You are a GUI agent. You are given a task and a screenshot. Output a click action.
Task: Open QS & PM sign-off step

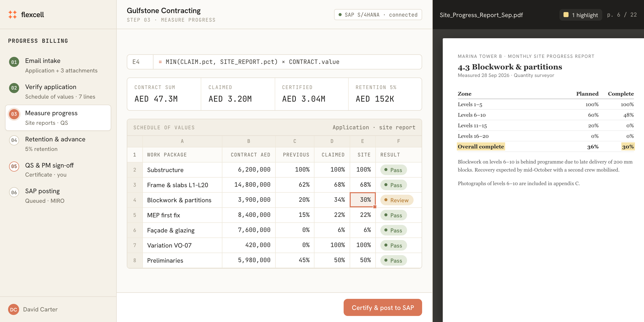[58, 170]
